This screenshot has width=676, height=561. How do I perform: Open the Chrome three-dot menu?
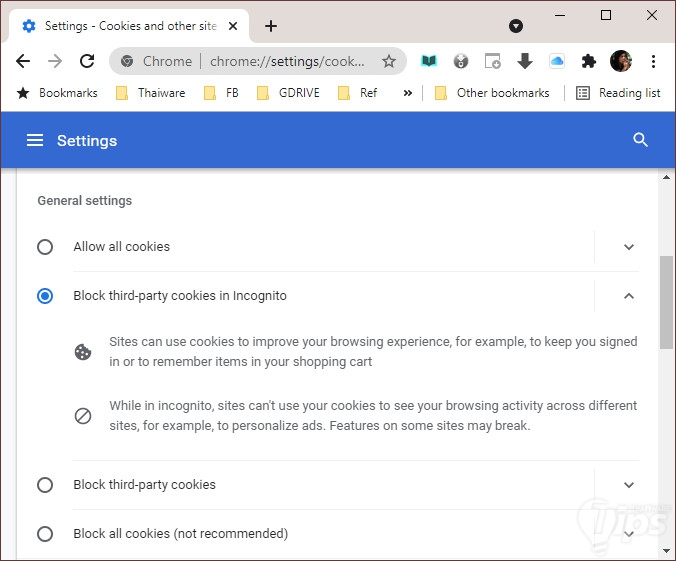[653, 61]
